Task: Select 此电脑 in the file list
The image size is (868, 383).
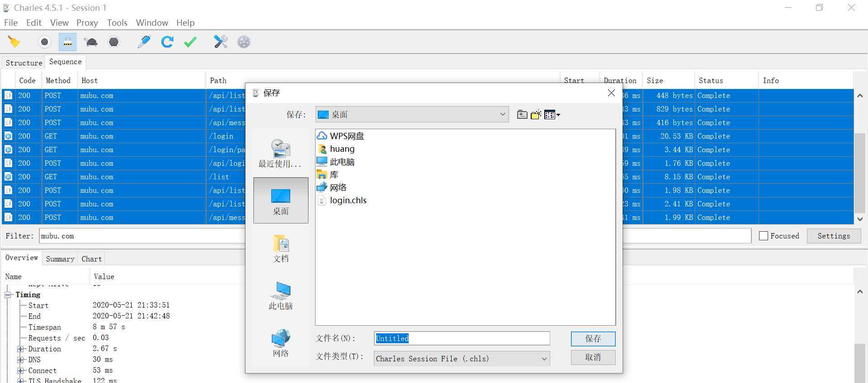Action: tap(336, 162)
